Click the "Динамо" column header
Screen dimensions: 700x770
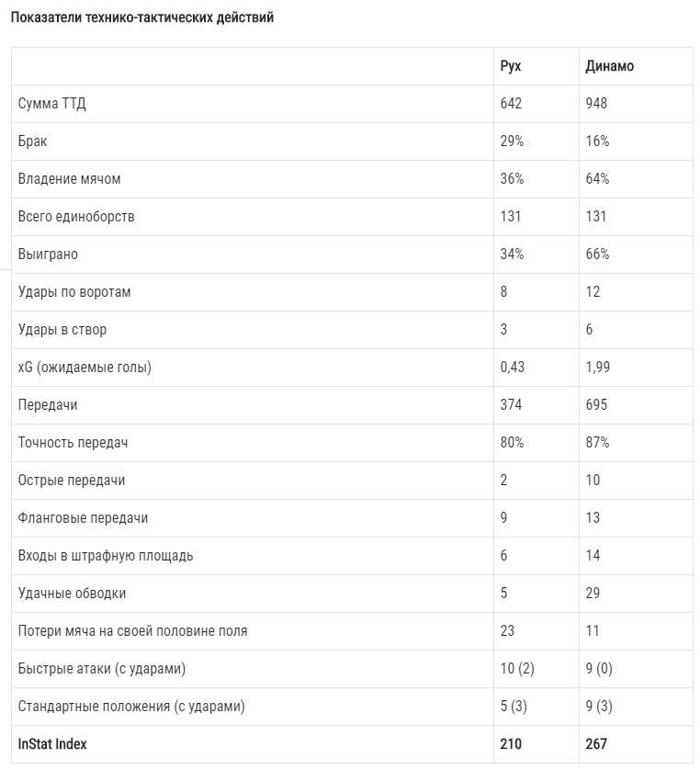tap(610, 66)
